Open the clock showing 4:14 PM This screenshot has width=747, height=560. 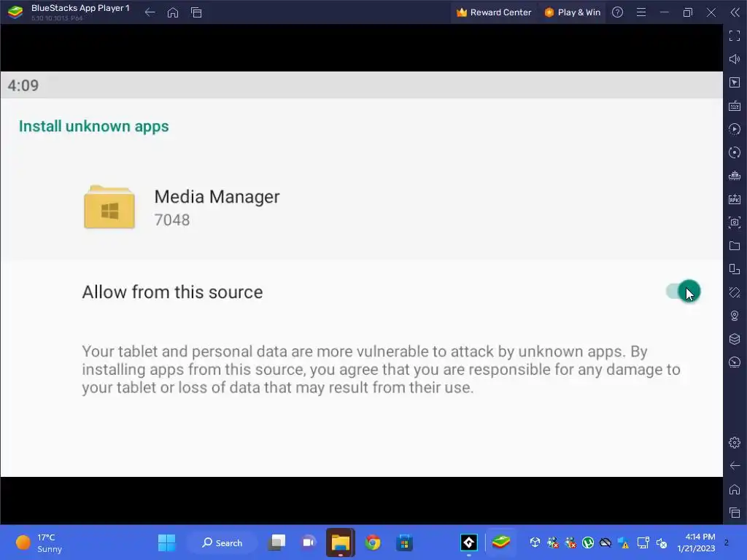tap(696, 542)
